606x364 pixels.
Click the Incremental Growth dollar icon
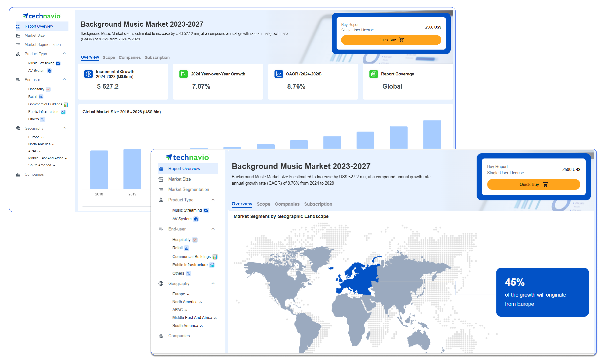point(88,74)
